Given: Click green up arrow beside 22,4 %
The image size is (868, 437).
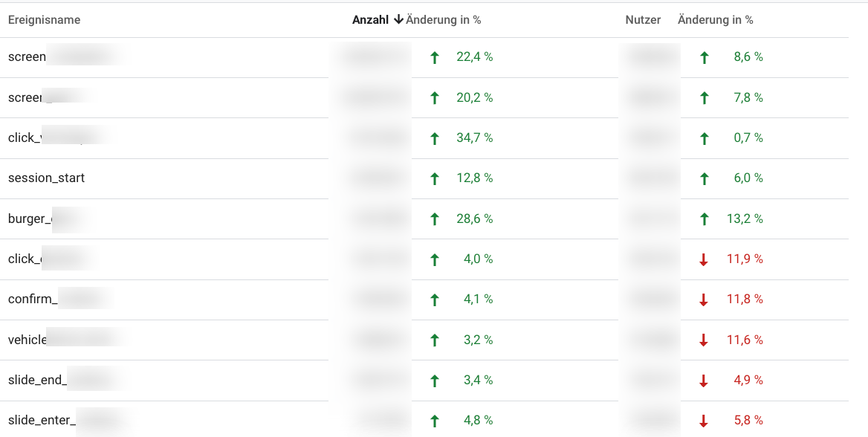Looking at the screenshot, I should 435,57.
